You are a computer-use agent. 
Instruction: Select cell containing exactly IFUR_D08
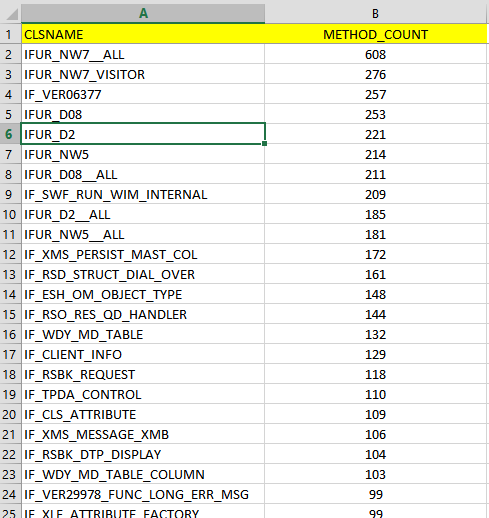point(143,114)
